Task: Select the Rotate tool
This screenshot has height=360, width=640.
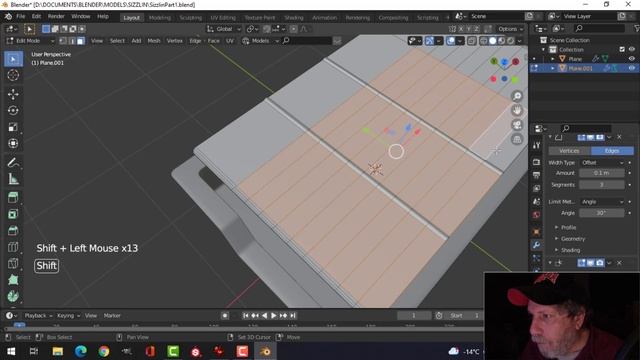Action: click(13, 111)
